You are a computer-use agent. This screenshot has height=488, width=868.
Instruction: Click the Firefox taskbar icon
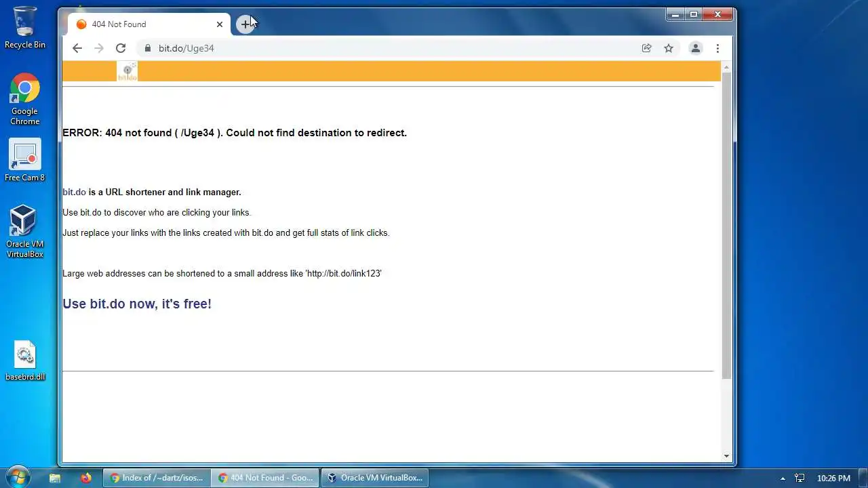tap(85, 478)
